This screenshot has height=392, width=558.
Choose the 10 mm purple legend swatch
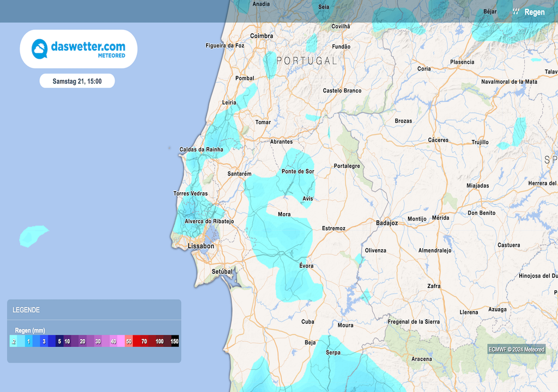pyautogui.click(x=67, y=341)
